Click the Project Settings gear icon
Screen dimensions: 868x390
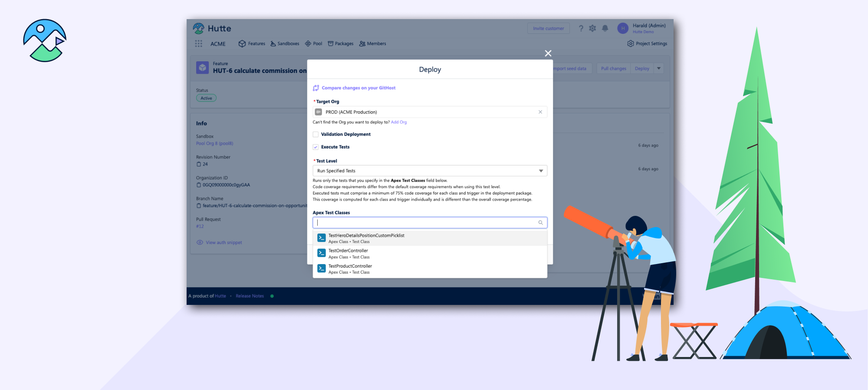pyautogui.click(x=631, y=43)
